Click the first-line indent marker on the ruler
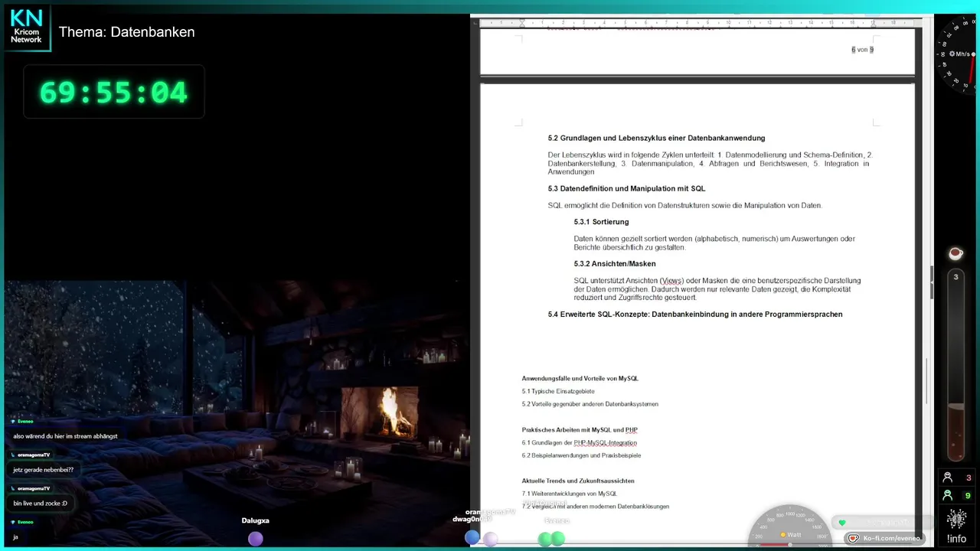Image resolution: width=980 pixels, height=551 pixels. [522, 21]
